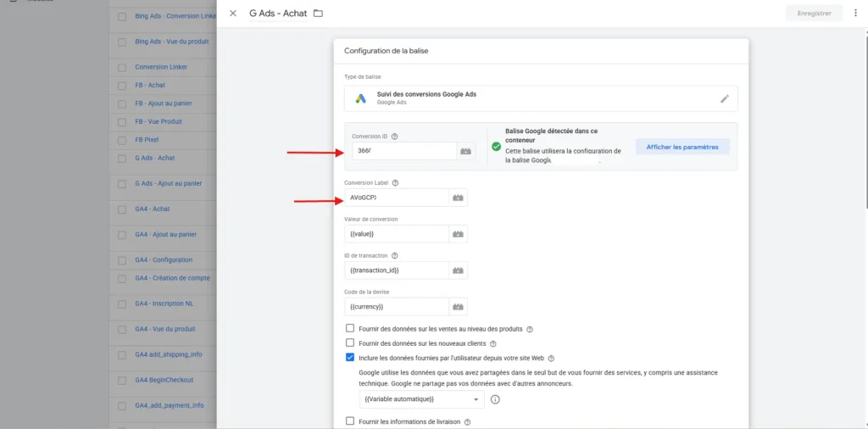
Task: Click help icon for données fournies par l'utilisateur
Action: pos(551,358)
